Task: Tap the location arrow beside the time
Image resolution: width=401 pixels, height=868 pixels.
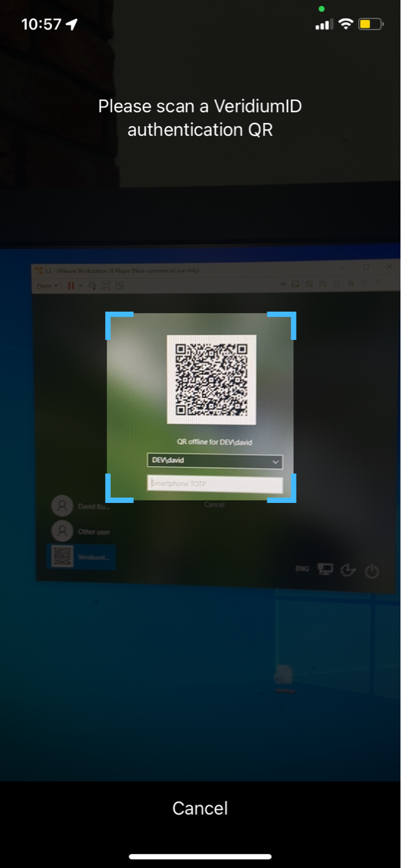Action: [x=72, y=24]
